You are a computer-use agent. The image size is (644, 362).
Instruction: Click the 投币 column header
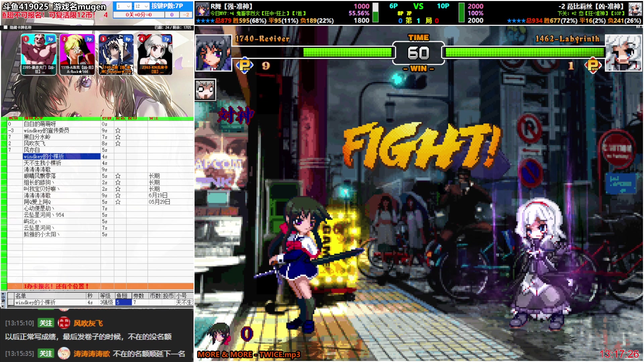(168, 296)
